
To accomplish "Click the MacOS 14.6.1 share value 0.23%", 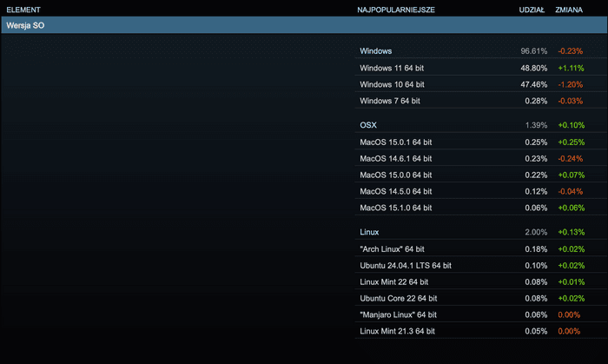I will 536,159.
